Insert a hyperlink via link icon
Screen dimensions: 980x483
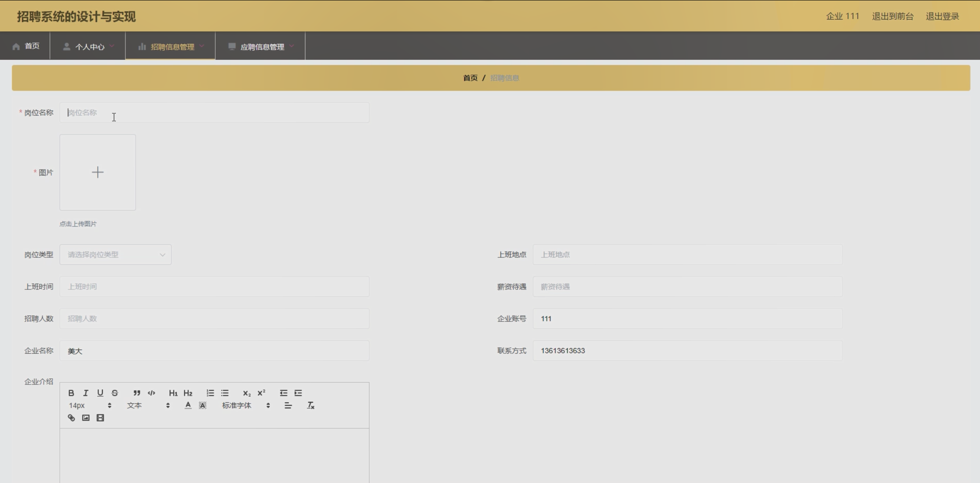pos(71,418)
